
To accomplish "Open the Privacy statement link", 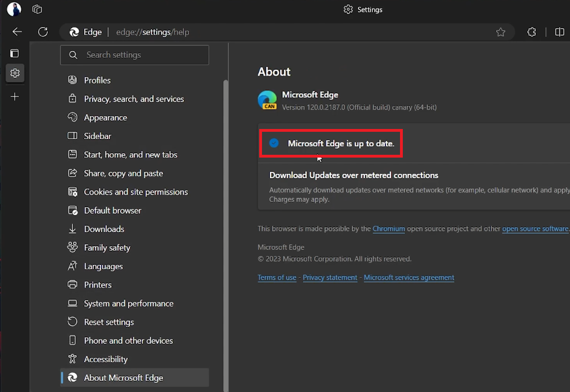I will click(x=330, y=278).
